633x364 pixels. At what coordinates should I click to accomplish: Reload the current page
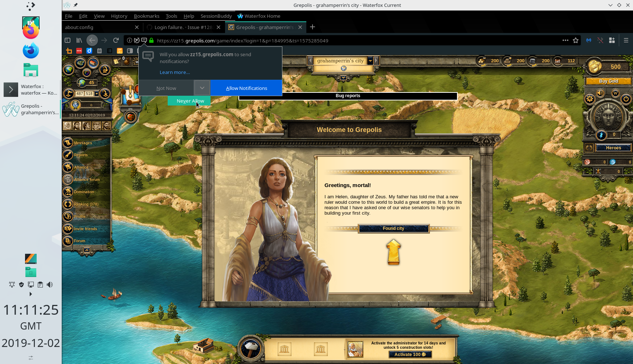click(x=116, y=40)
